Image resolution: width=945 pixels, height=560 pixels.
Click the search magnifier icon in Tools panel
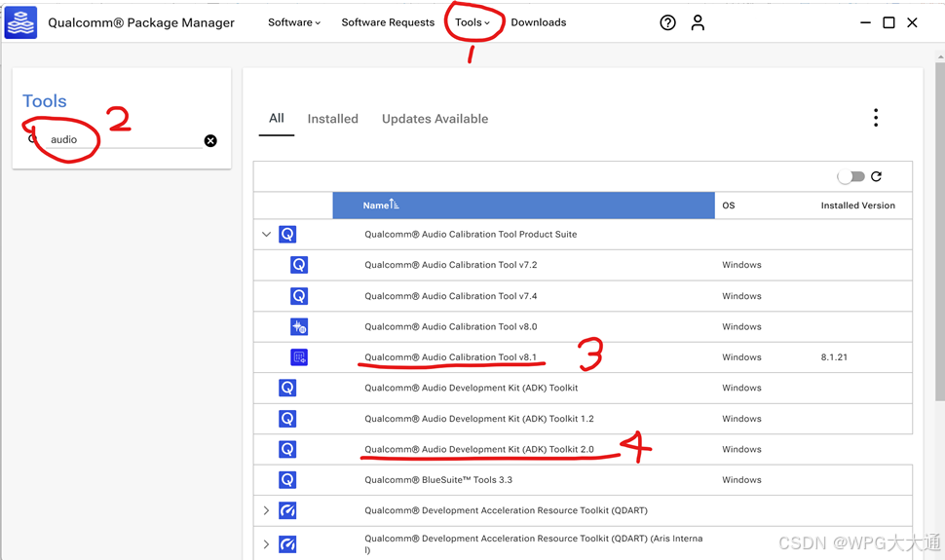point(32,138)
